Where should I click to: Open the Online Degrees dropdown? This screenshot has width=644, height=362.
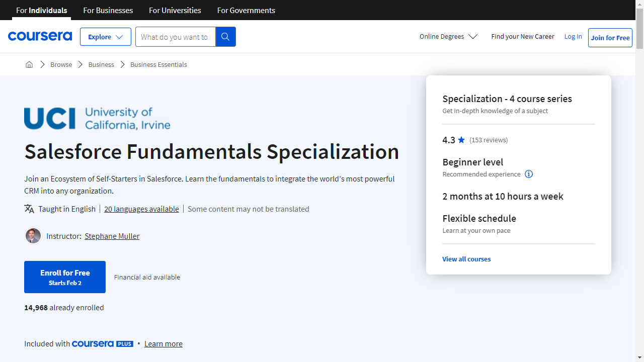coord(448,37)
